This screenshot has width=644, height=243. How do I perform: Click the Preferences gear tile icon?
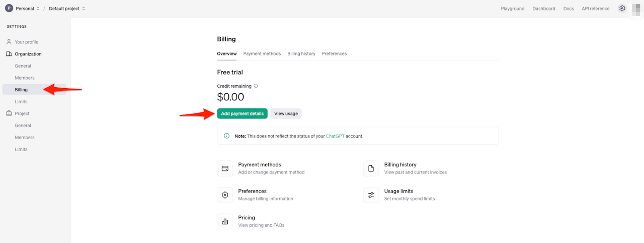(x=225, y=195)
